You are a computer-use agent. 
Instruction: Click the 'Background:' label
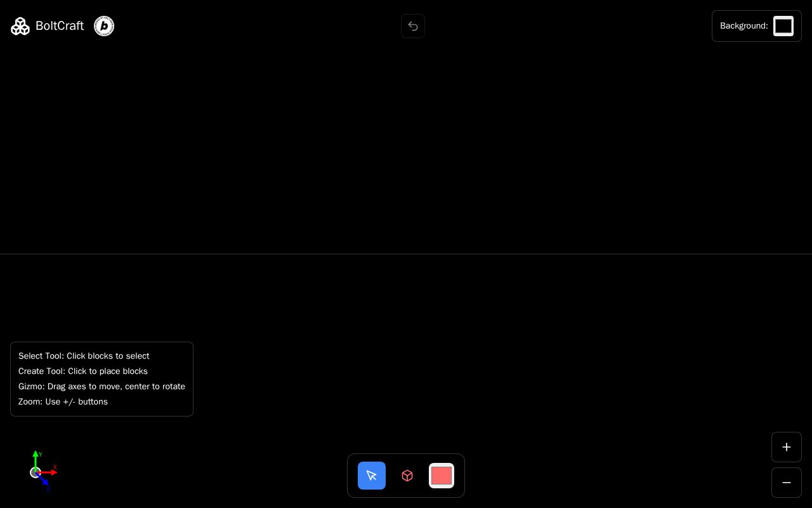point(744,26)
